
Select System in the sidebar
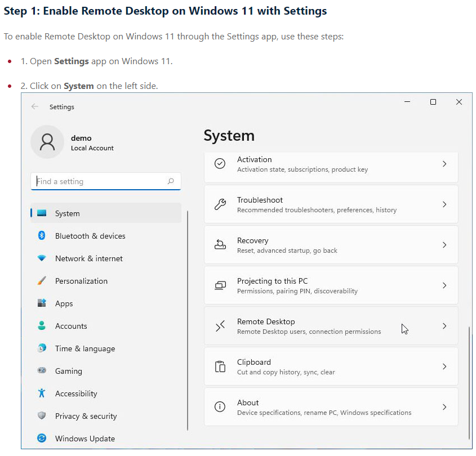pos(106,213)
